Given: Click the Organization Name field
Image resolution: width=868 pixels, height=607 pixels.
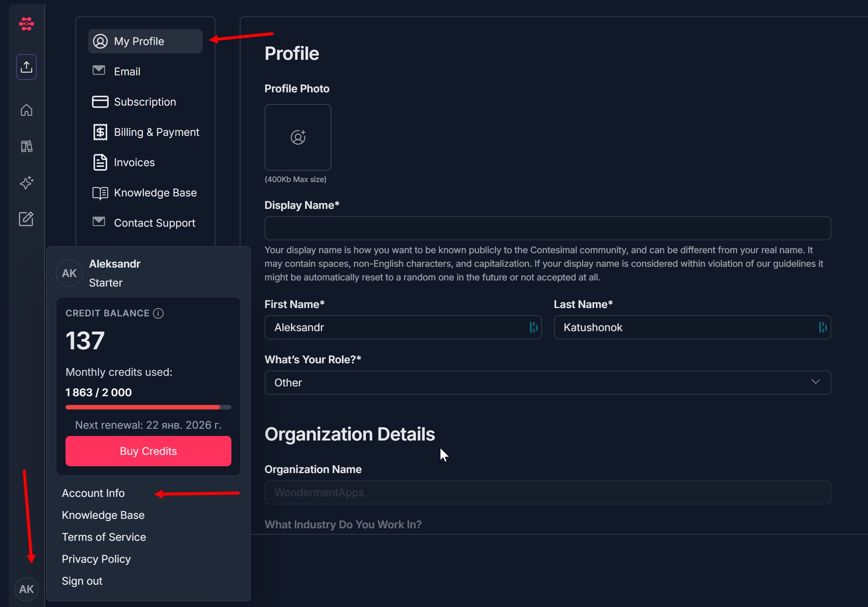Looking at the screenshot, I should 547,492.
